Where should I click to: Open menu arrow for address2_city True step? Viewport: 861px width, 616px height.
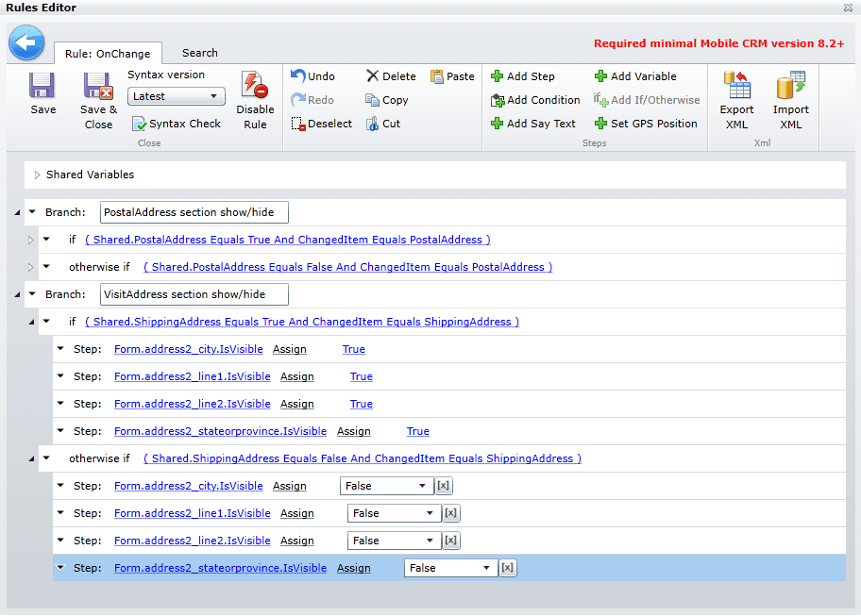tap(61, 348)
